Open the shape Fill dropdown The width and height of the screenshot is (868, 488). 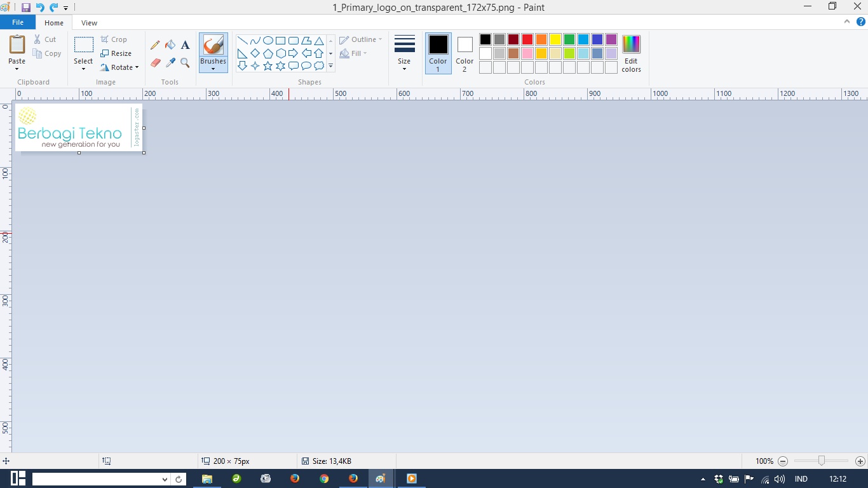point(354,53)
